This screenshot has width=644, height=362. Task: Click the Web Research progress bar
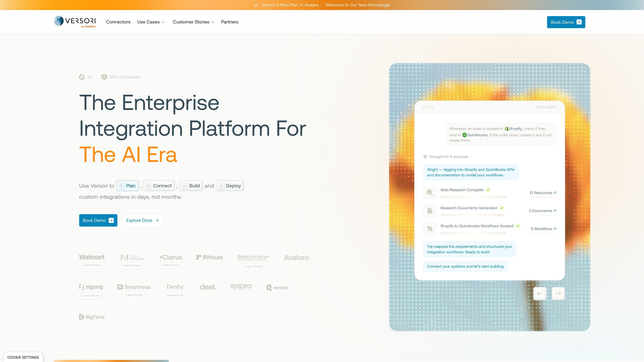pyautogui.click(x=473, y=197)
